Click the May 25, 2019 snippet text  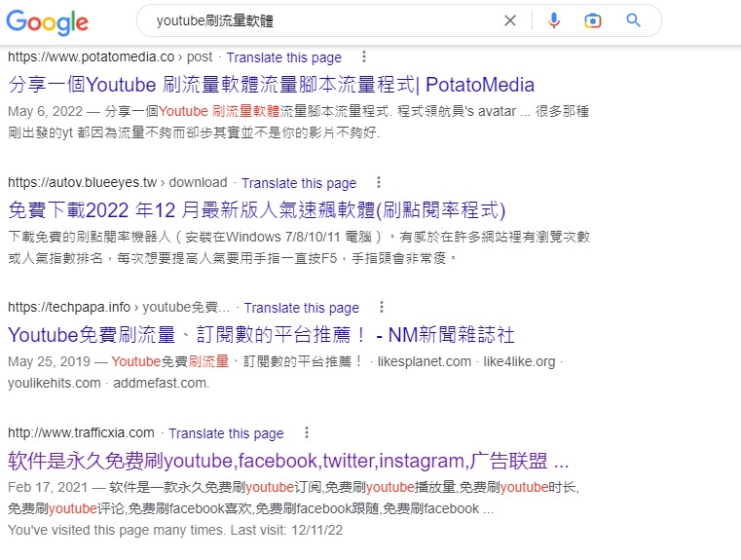tap(285, 361)
